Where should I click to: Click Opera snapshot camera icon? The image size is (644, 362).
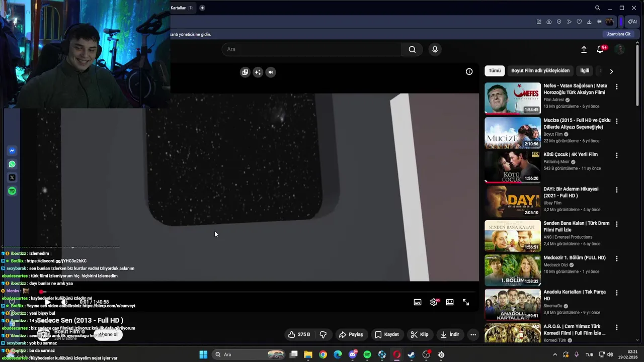549,22
